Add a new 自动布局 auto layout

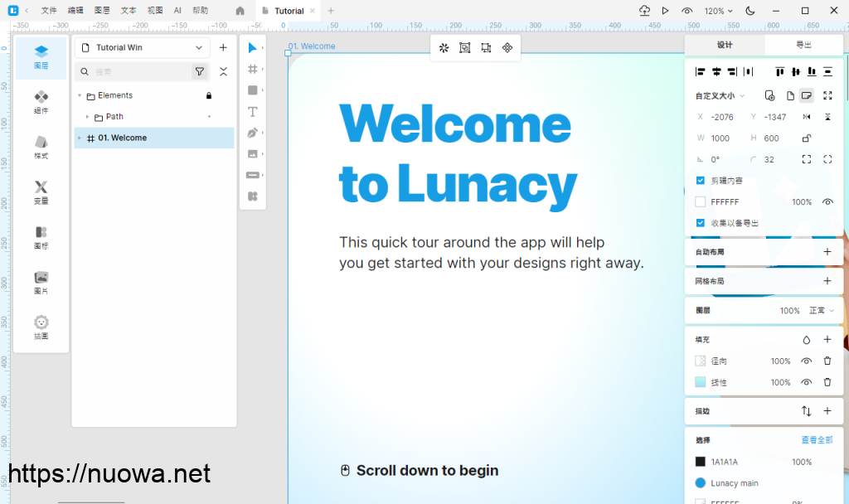point(827,252)
